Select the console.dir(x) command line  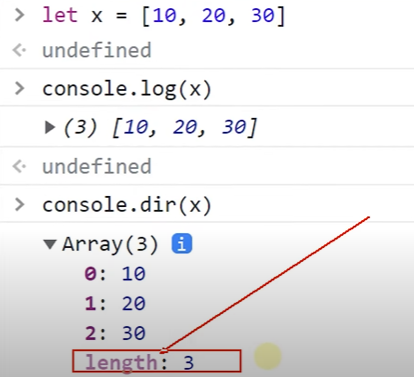127,205
